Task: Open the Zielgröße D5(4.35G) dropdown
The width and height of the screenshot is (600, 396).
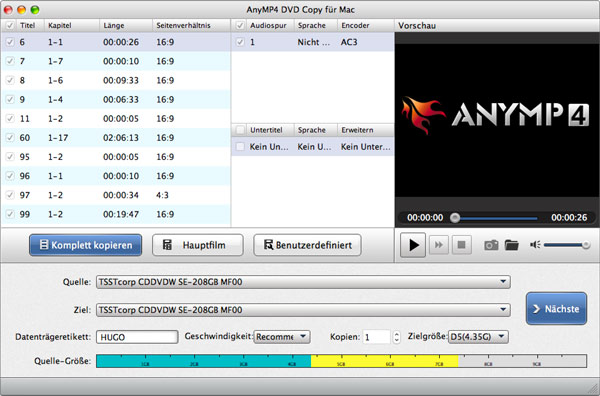Action: (x=478, y=337)
